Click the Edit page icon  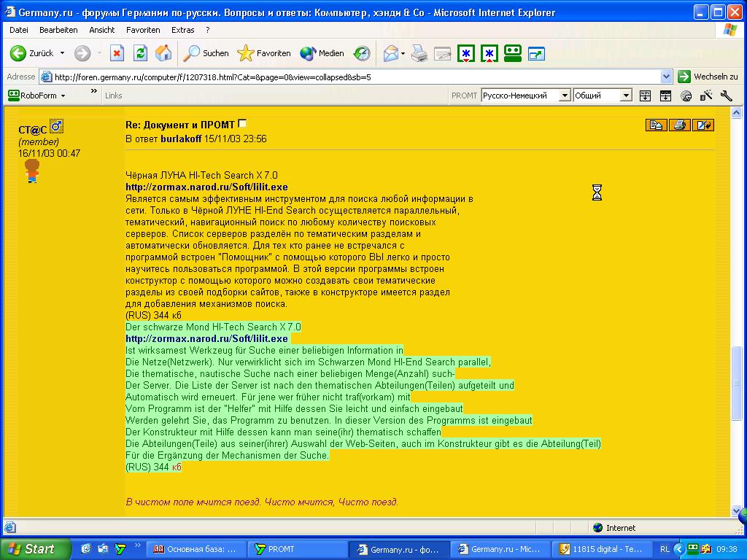443,53
